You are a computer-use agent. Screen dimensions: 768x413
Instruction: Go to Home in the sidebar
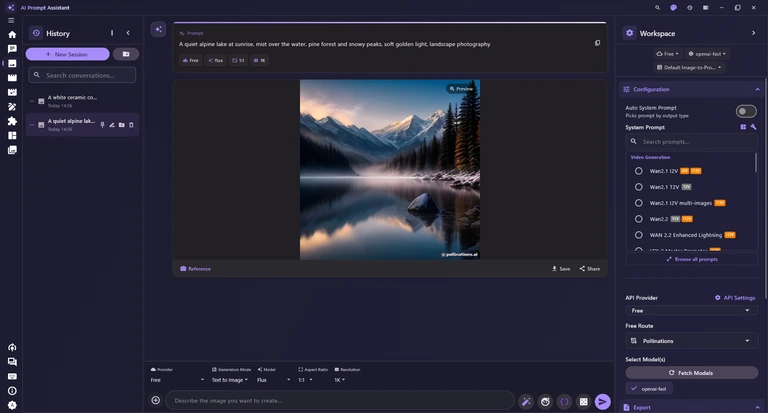click(12, 34)
